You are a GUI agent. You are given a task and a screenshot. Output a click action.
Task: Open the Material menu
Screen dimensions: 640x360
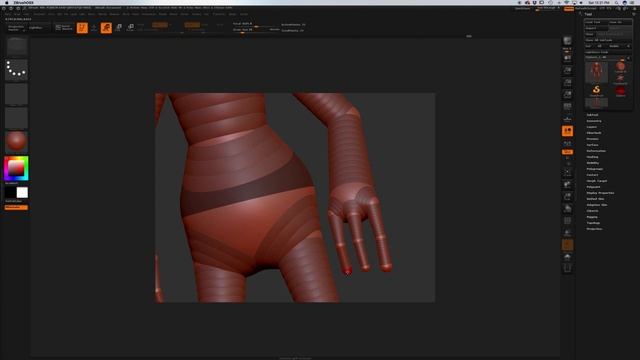click(x=115, y=14)
